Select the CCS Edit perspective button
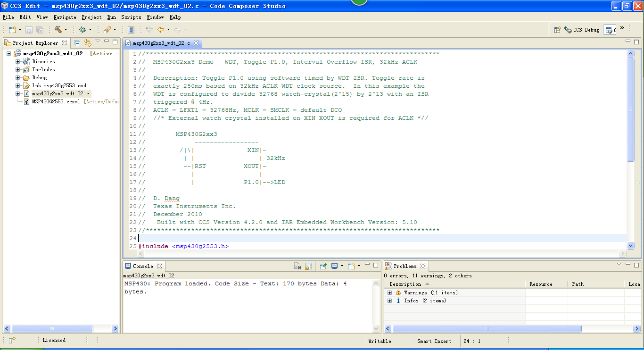 click(611, 30)
